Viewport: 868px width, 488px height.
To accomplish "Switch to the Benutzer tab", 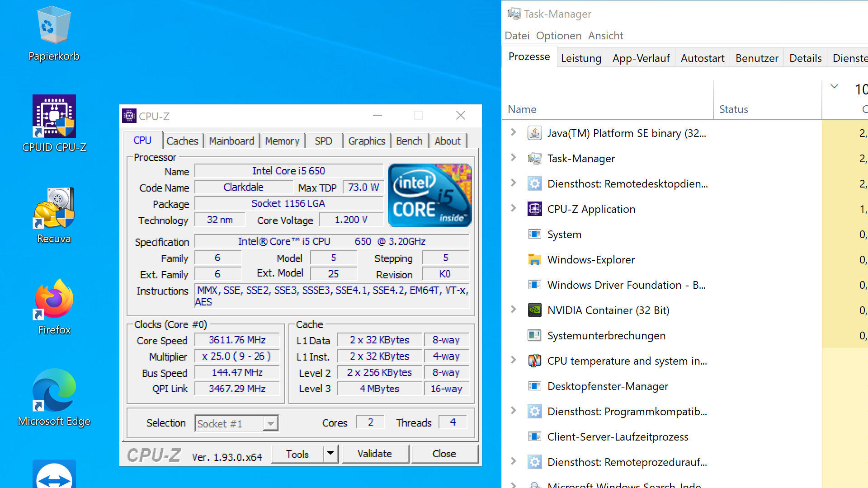I will pos(757,58).
